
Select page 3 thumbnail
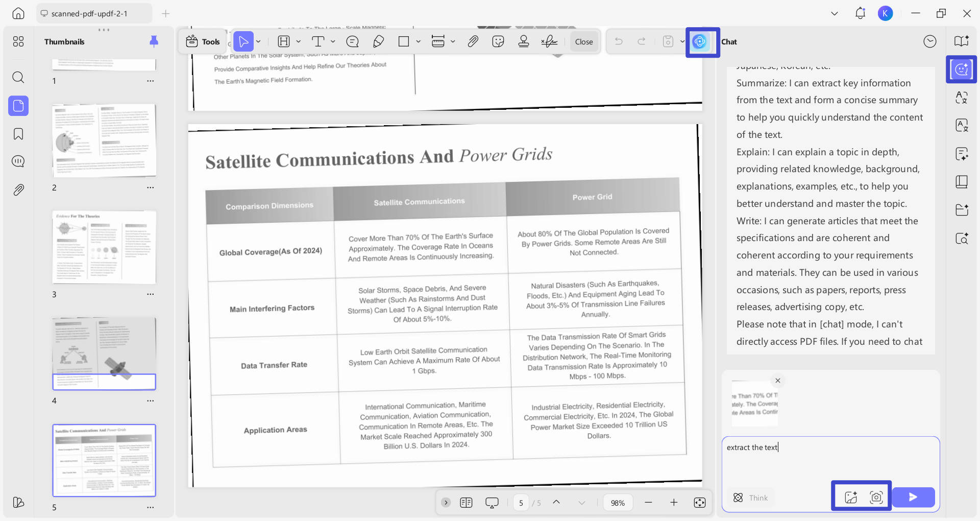(x=104, y=247)
